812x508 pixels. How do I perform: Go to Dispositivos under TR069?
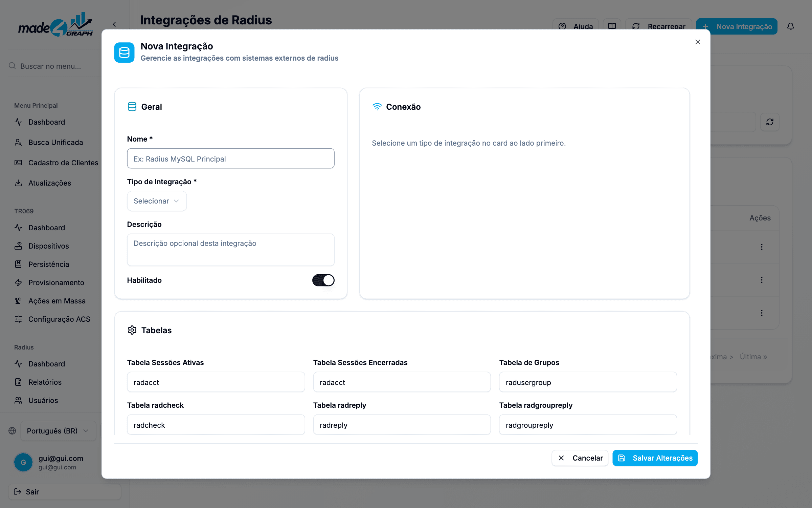point(49,246)
